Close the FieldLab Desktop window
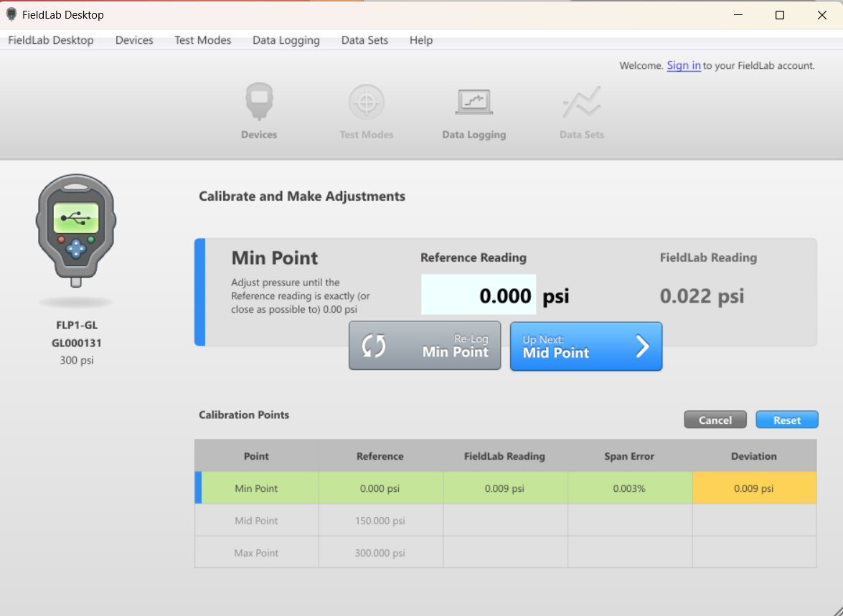The width and height of the screenshot is (843, 616). [821, 14]
